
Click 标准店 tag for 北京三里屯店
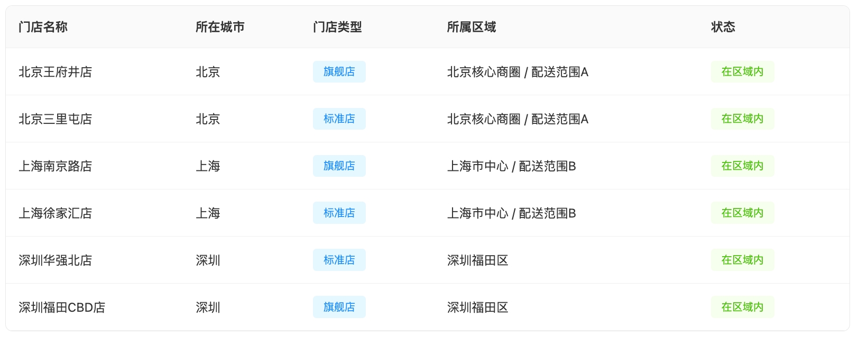pos(339,119)
